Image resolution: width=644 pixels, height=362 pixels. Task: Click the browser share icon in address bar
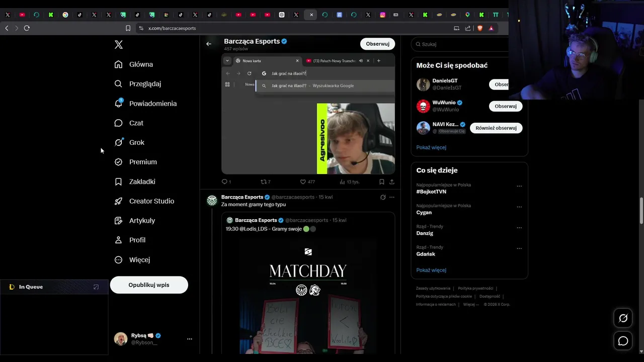(468, 28)
